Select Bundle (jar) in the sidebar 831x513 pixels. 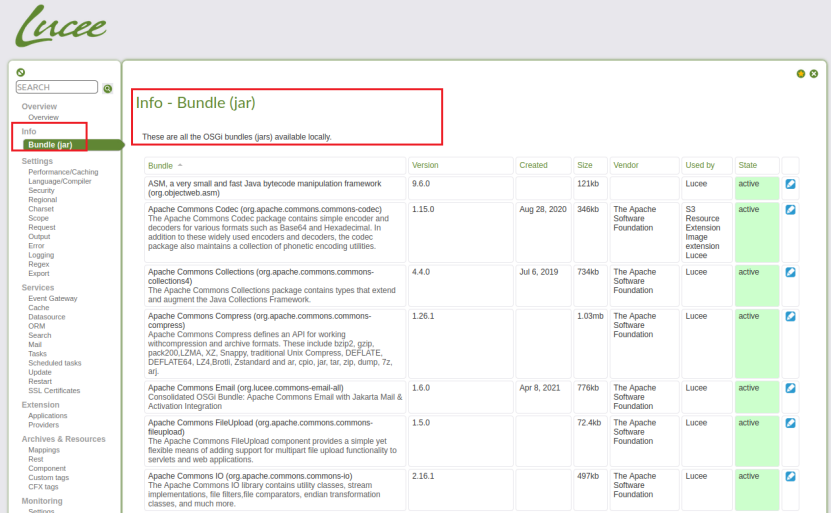click(50, 145)
